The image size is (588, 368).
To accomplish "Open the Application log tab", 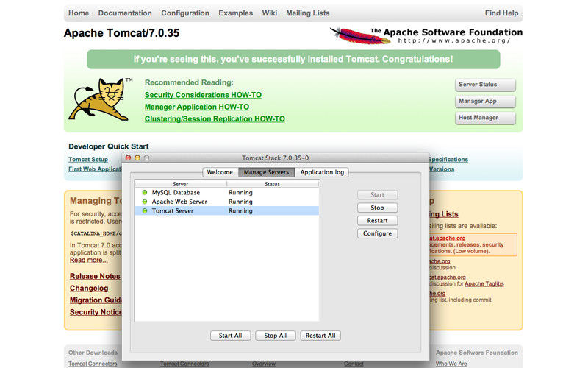I will (x=322, y=172).
